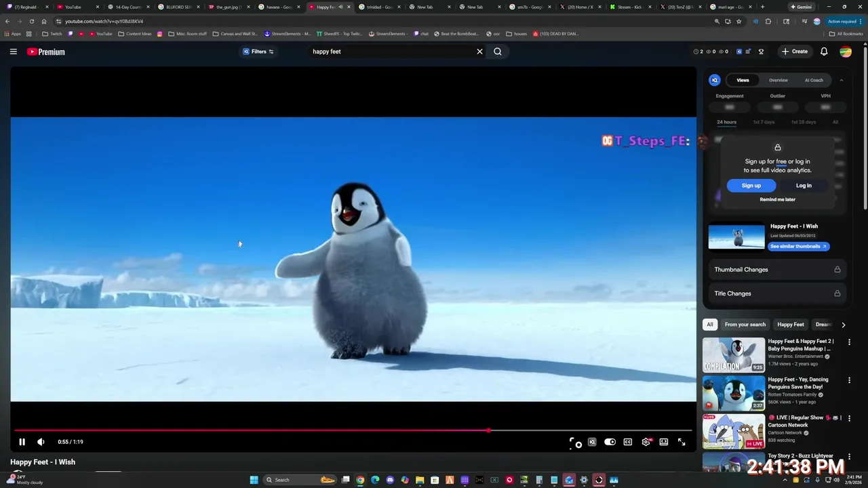This screenshot has height=488, width=868.
Task: Open the YouTube notifications bell
Action: point(824,52)
